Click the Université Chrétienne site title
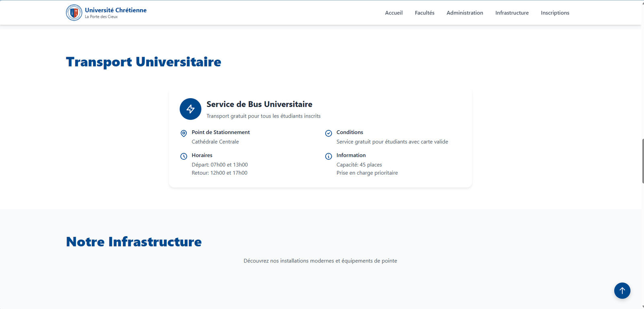Image resolution: width=644 pixels, height=309 pixels. click(116, 10)
